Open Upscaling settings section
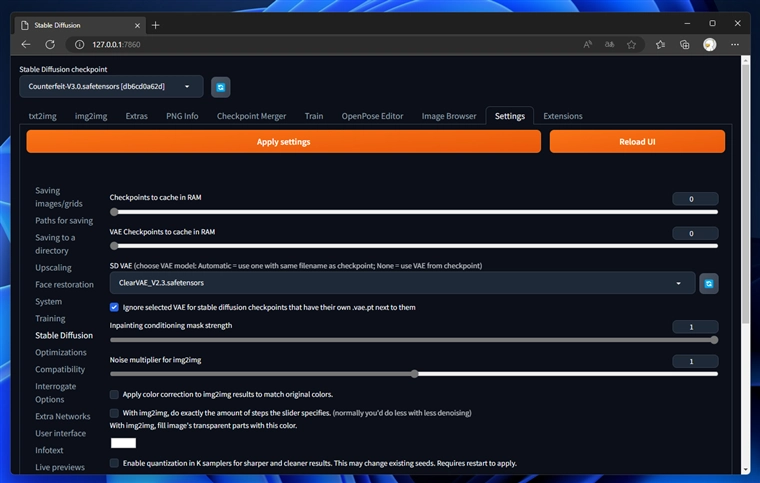The image size is (760, 483). tap(53, 267)
